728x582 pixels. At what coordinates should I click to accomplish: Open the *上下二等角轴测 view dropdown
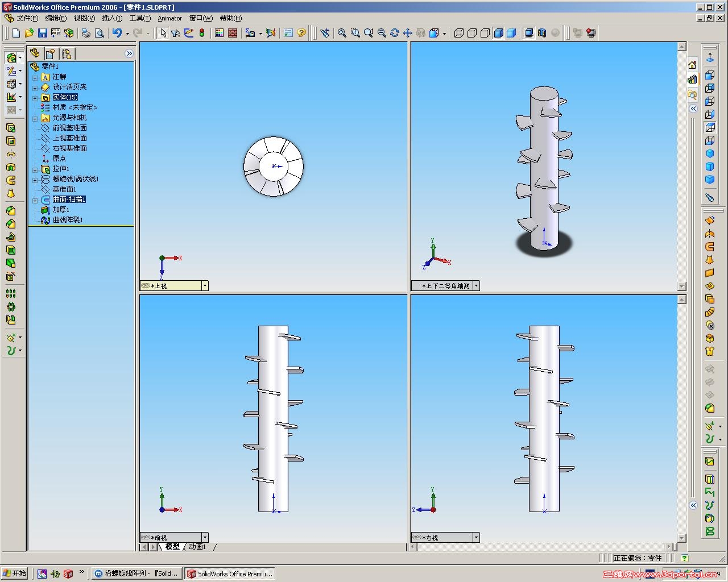476,285
